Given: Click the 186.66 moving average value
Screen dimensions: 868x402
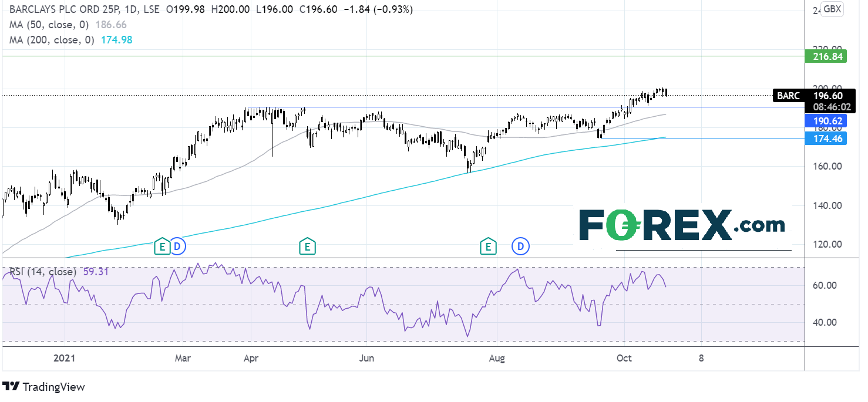Looking at the screenshot, I should pos(112,25).
